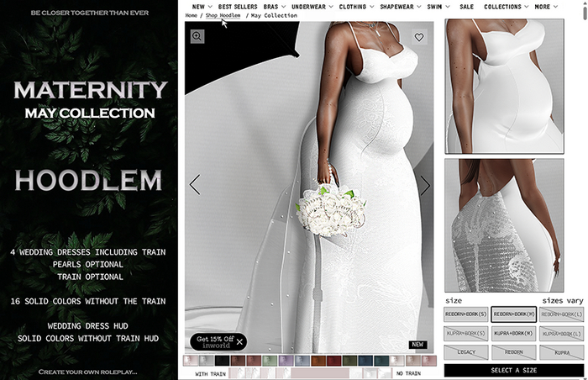Open the CLOTHING dropdown
The width and height of the screenshot is (588, 380).
(356, 7)
